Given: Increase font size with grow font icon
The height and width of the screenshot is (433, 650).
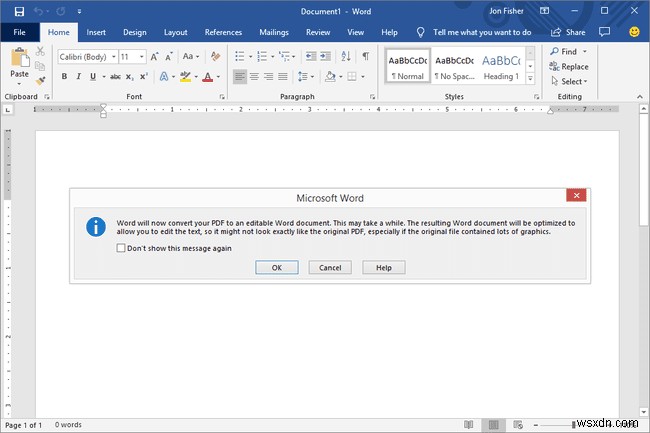Looking at the screenshot, I should click(154, 57).
